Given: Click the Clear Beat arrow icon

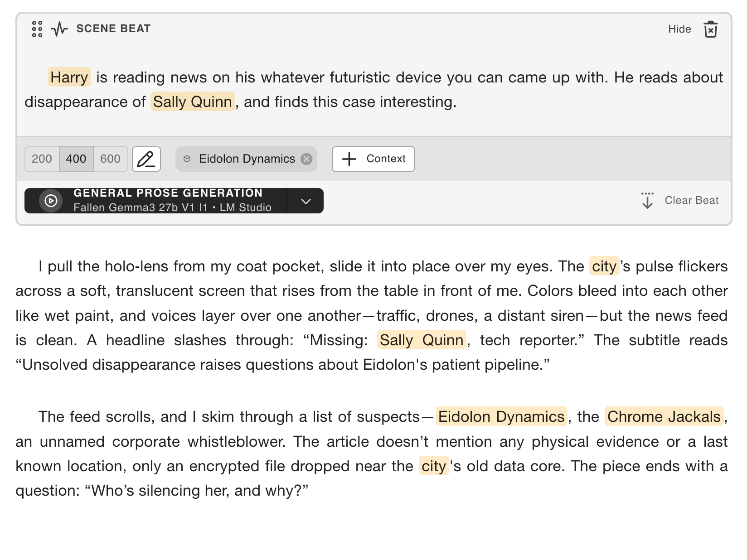Looking at the screenshot, I should point(647,201).
